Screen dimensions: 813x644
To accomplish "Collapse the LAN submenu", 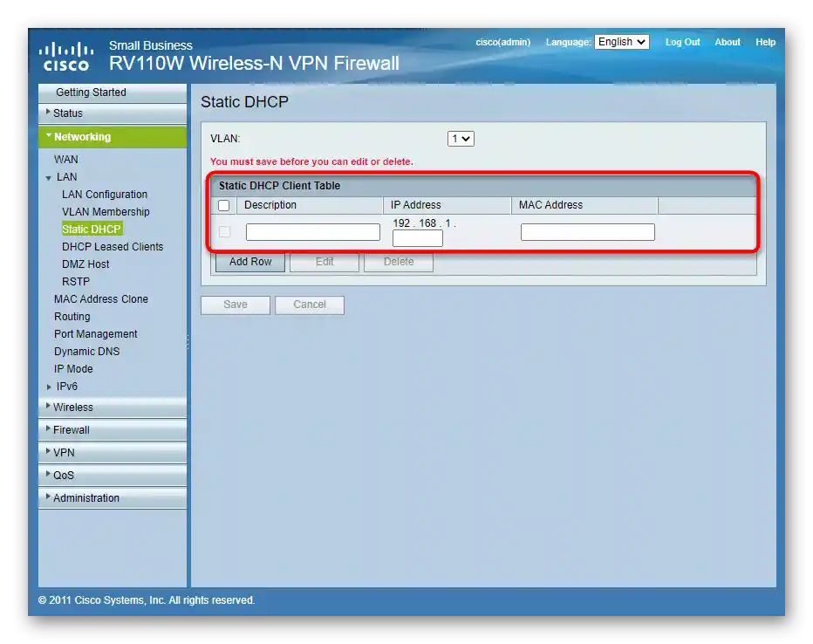I will click(x=66, y=177).
